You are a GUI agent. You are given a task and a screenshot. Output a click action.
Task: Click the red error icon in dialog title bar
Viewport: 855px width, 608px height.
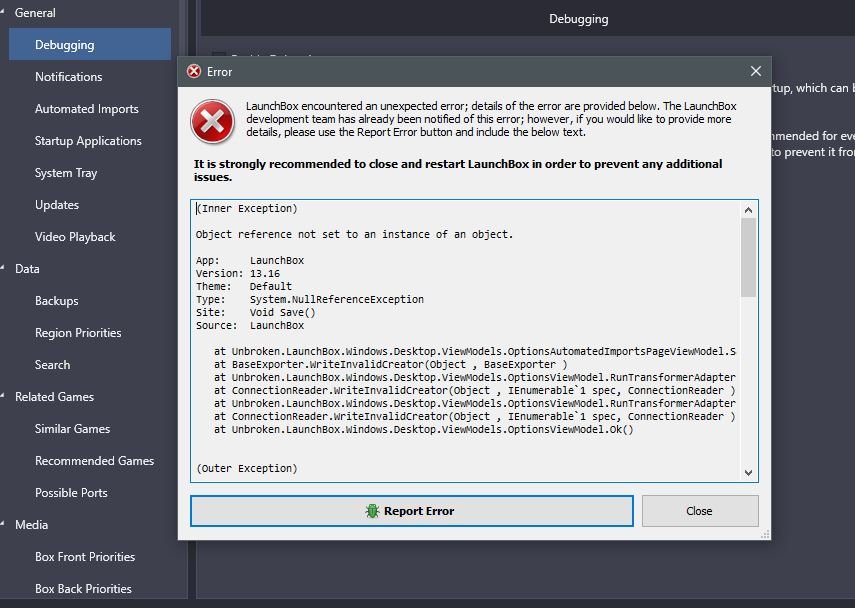pyautogui.click(x=194, y=71)
